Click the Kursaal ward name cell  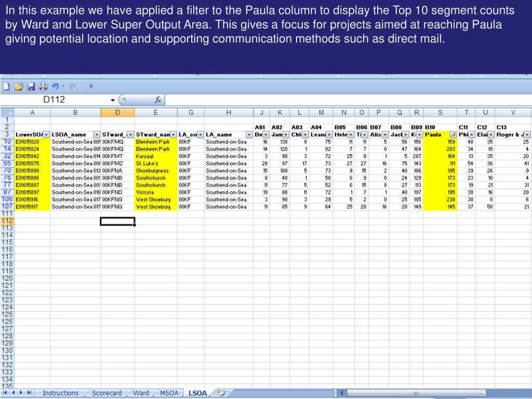[x=156, y=156]
